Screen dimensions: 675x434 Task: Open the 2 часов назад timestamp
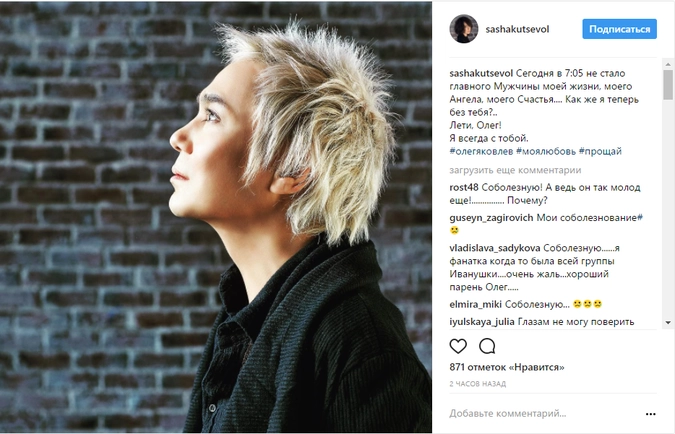[477, 384]
